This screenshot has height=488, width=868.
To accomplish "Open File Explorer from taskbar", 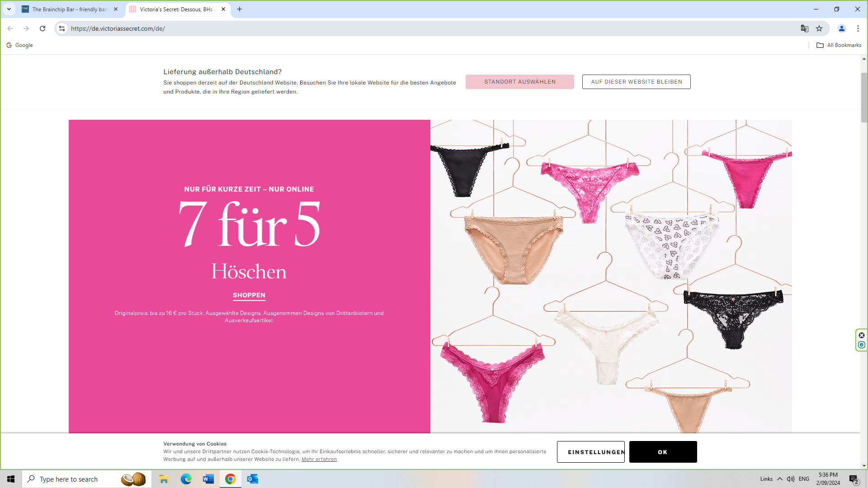I will [164, 479].
